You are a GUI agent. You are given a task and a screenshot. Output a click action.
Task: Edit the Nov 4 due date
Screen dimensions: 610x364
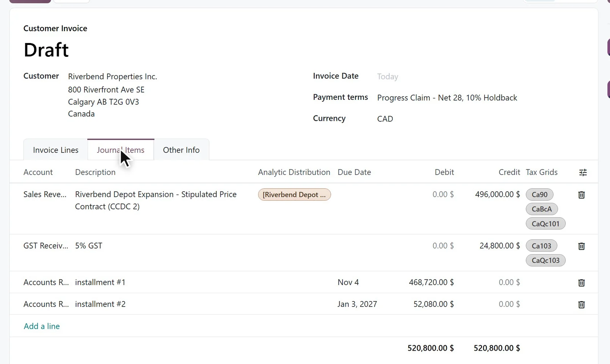point(348,282)
